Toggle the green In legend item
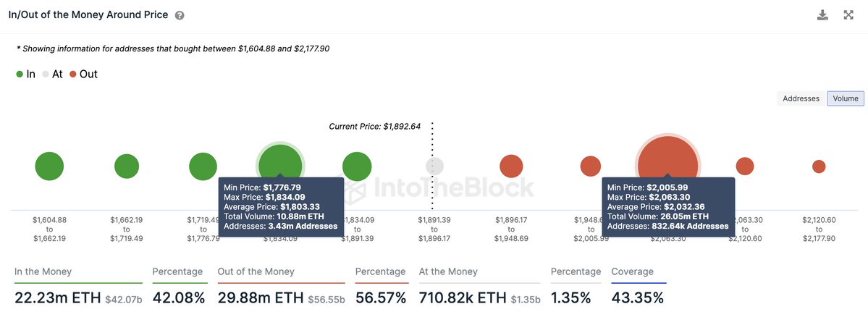The height and width of the screenshot is (317, 868). tap(26, 74)
